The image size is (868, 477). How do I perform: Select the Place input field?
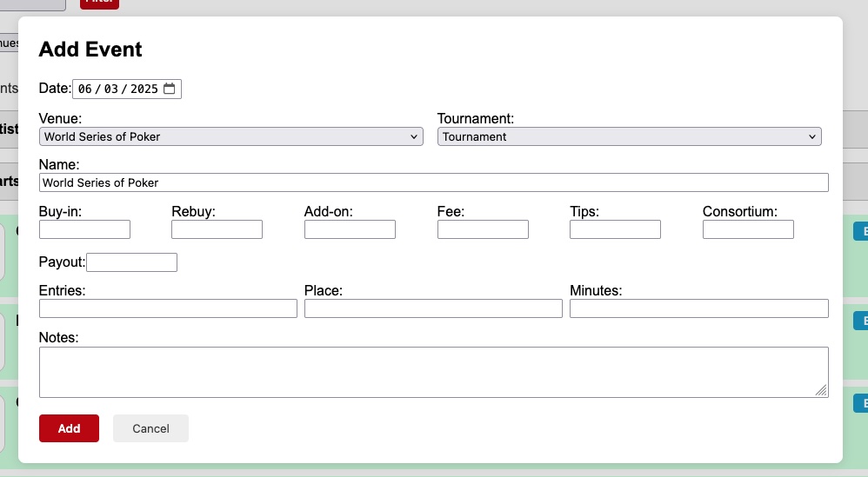tap(433, 308)
